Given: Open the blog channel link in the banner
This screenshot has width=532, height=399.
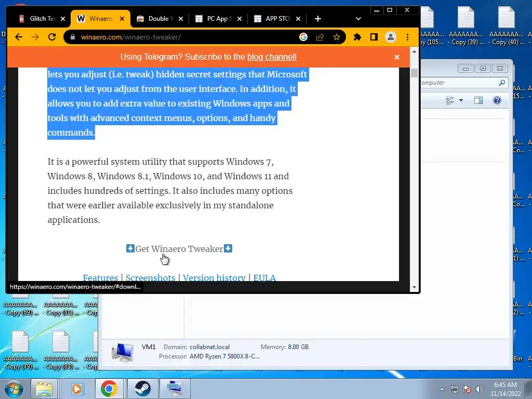Looking at the screenshot, I should [x=272, y=57].
